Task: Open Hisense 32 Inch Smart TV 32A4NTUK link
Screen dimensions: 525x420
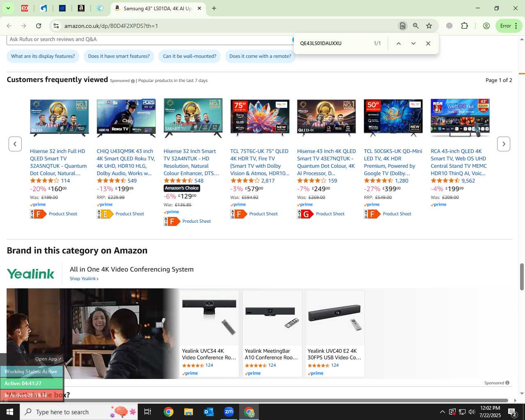Action: (192, 162)
